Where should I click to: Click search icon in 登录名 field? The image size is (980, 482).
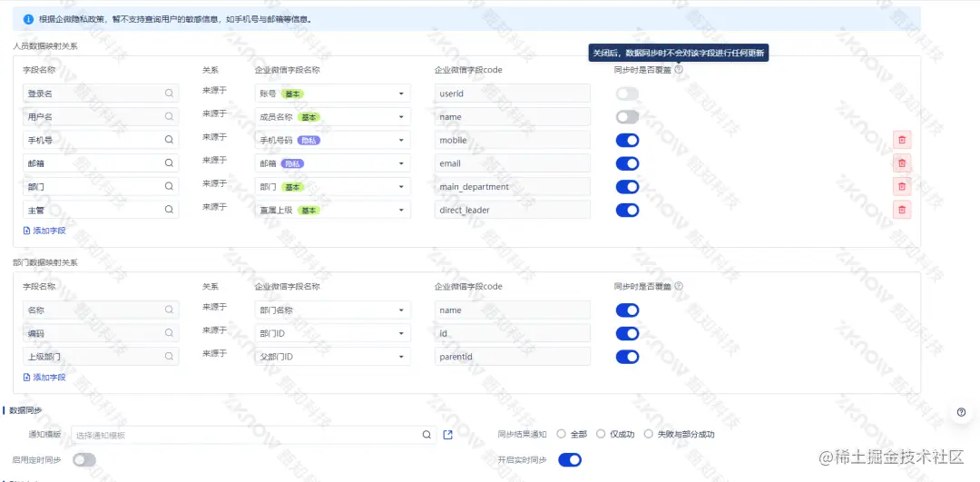[170, 93]
